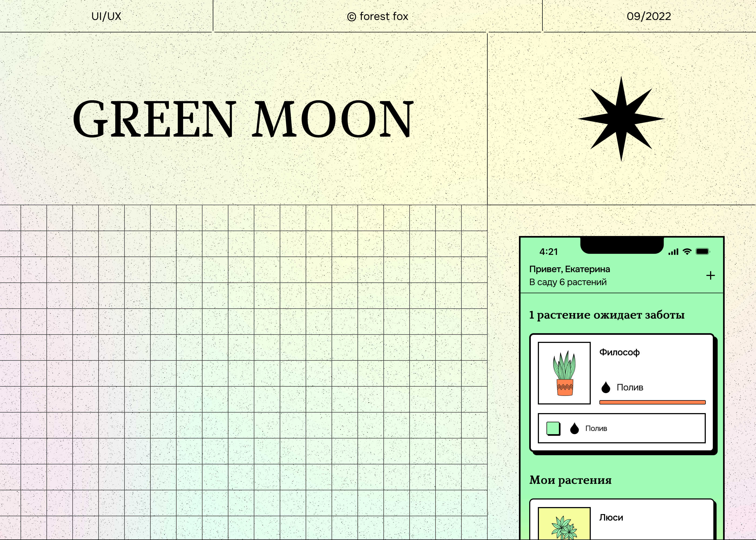Image resolution: width=756 pixels, height=540 pixels.
Task: Click the Привет, Екатерина greeting
Action: click(x=569, y=269)
